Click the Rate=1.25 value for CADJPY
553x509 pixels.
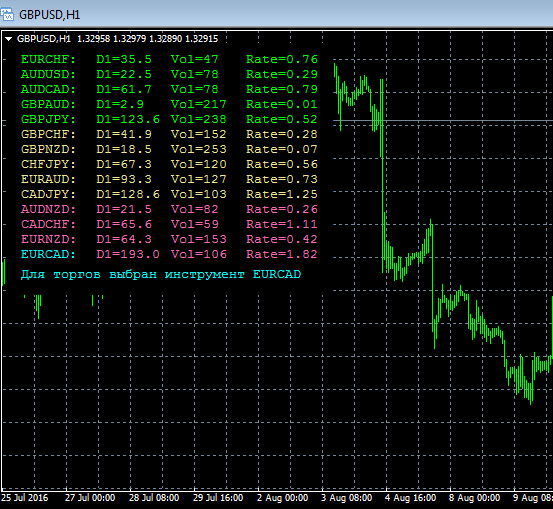click(282, 194)
